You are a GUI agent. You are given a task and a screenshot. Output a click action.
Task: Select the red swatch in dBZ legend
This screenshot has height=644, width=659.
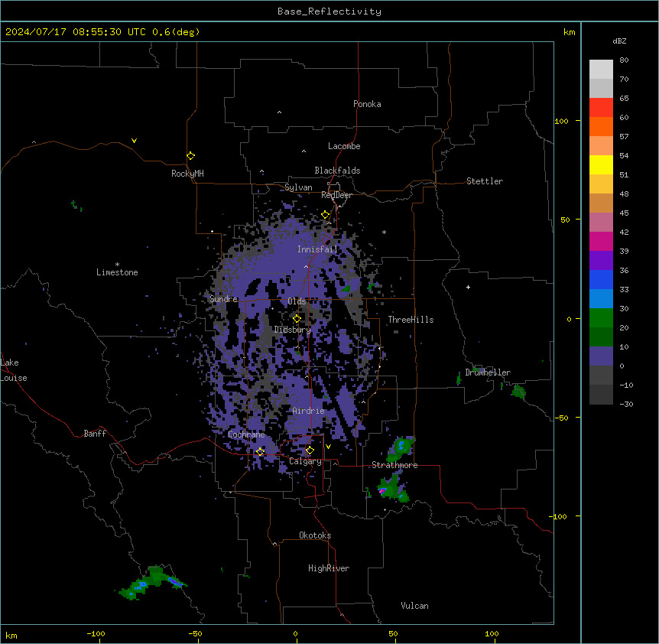point(601,107)
